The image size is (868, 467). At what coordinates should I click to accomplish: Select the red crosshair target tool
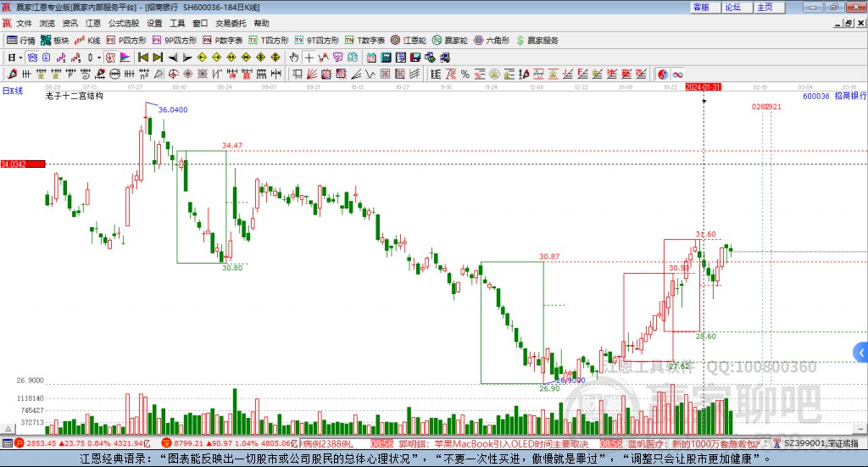tap(173, 74)
